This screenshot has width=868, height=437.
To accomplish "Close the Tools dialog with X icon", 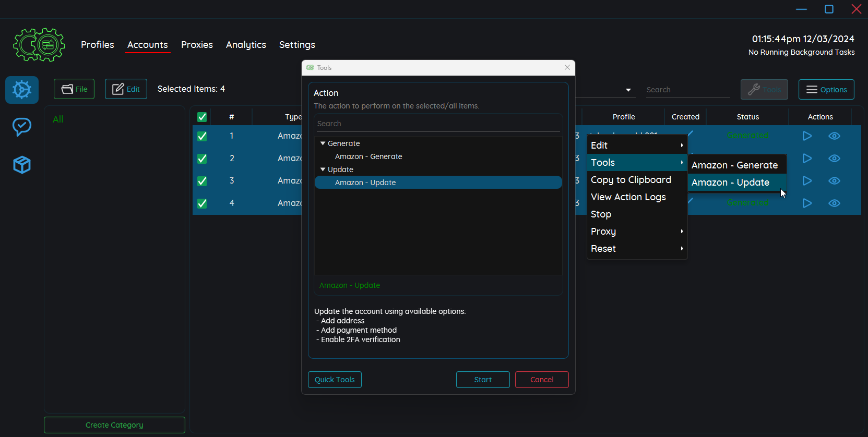I will pyautogui.click(x=567, y=68).
